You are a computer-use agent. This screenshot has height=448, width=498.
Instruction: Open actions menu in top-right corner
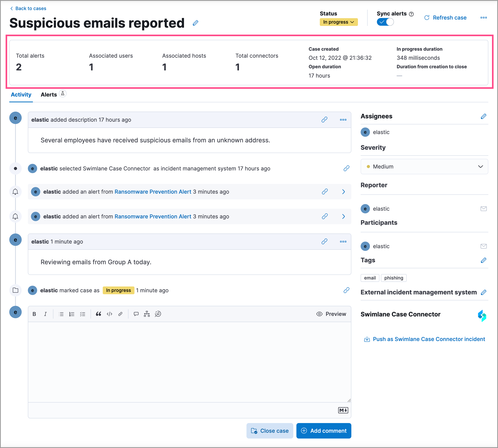click(x=483, y=18)
